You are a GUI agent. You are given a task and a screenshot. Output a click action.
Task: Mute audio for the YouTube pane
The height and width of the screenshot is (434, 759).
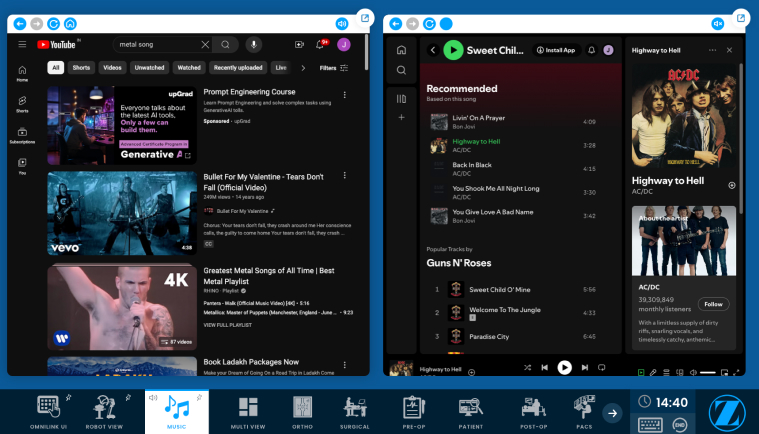tap(342, 23)
